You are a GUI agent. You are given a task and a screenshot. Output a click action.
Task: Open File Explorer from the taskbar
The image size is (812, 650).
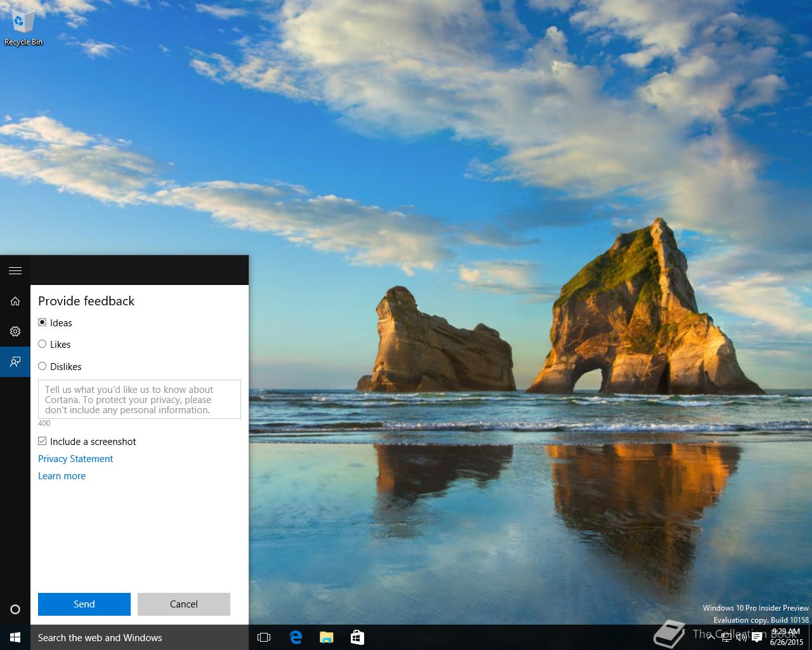tap(326, 637)
